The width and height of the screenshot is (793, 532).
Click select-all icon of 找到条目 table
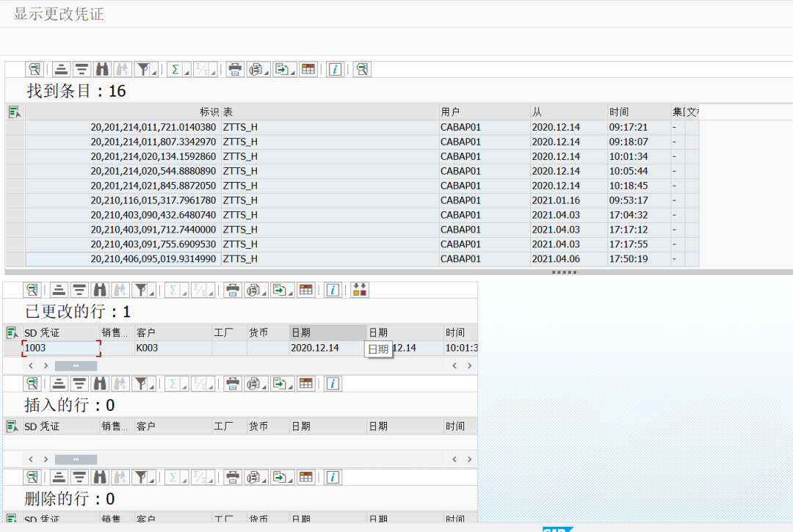(15, 112)
